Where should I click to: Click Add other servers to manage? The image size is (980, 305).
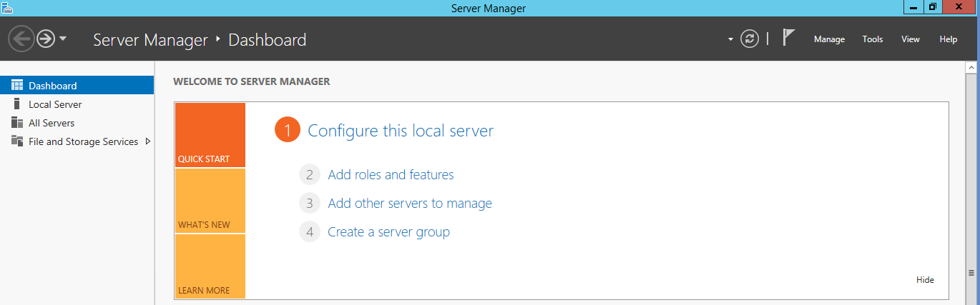pyautogui.click(x=410, y=203)
